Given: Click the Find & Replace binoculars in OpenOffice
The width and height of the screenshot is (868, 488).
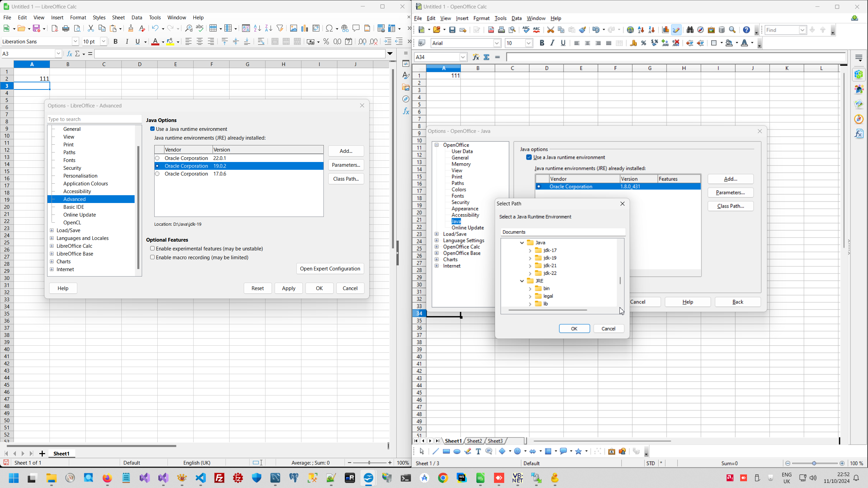Looking at the screenshot, I should click(x=690, y=30).
